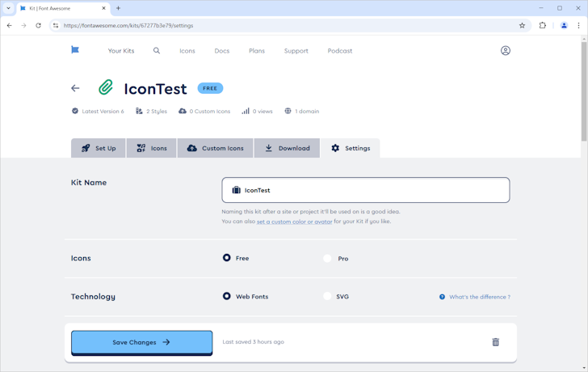Bookmark this page with the star icon
The width and height of the screenshot is (588, 372).
(x=522, y=25)
